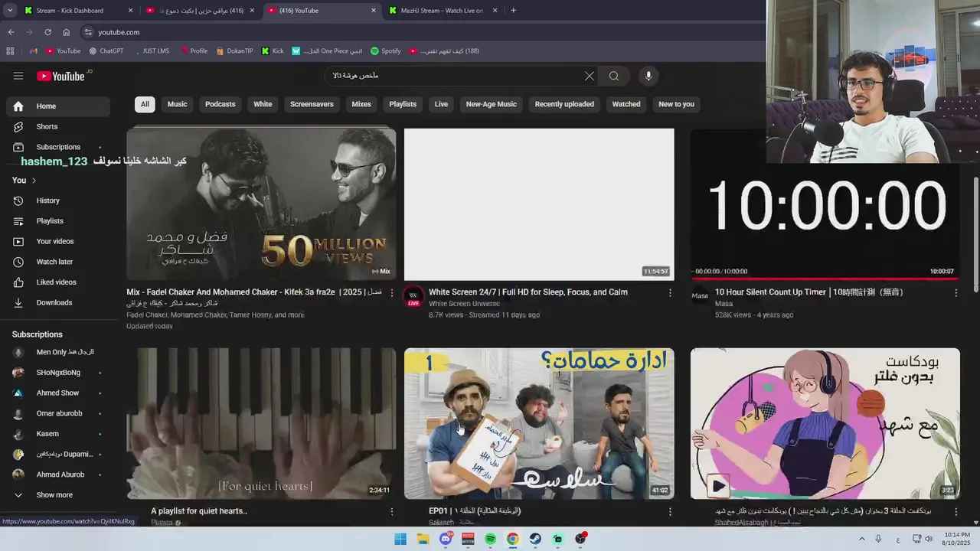Viewport: 980px width, 551px height.
Task: Open options menu for 10 Hour Silent Timer
Action: coord(955,293)
